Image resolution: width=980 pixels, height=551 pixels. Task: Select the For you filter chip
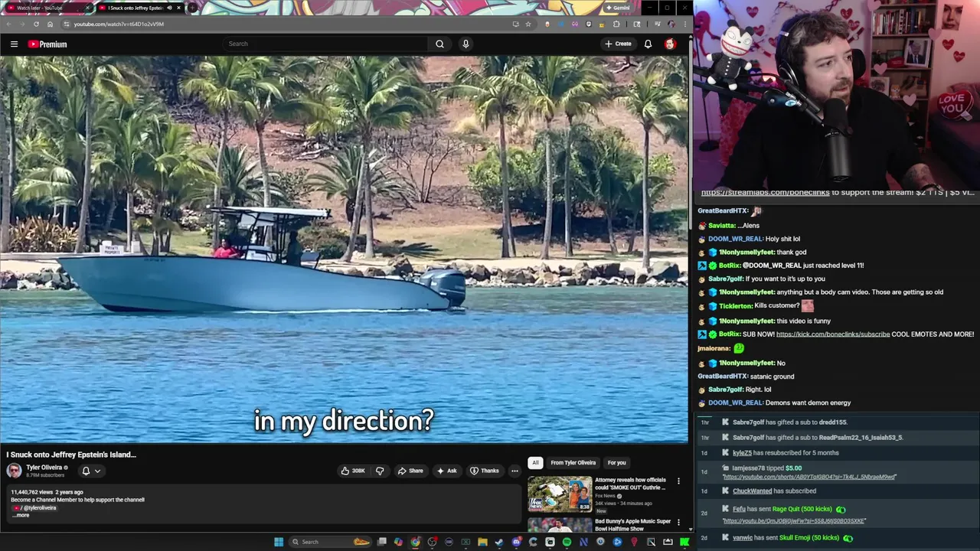click(x=616, y=462)
